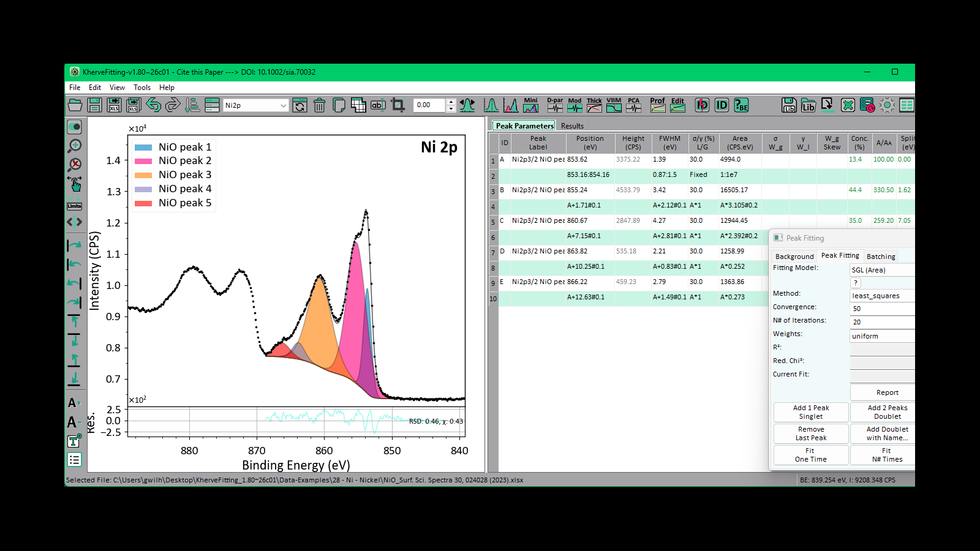Click the NiO peak 1 blue legend swatch
Viewport: 980px width, 551px height.
coord(143,147)
